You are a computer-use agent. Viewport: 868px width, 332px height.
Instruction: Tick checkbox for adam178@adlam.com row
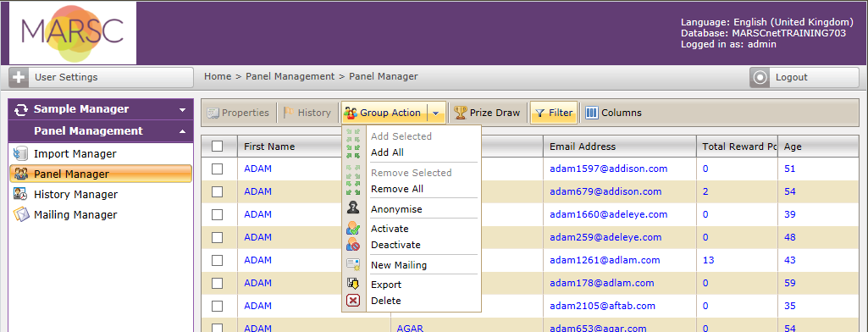[218, 283]
